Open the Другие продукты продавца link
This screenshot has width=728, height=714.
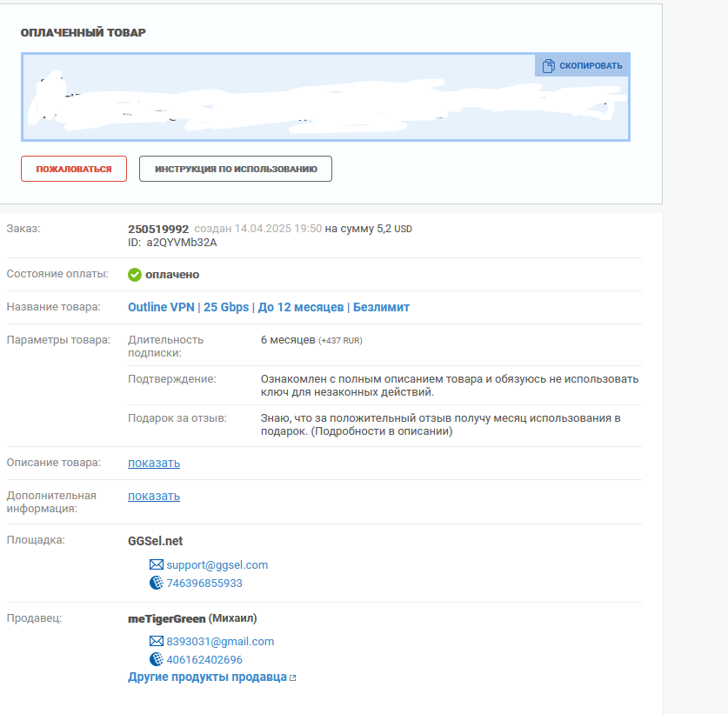point(207,677)
